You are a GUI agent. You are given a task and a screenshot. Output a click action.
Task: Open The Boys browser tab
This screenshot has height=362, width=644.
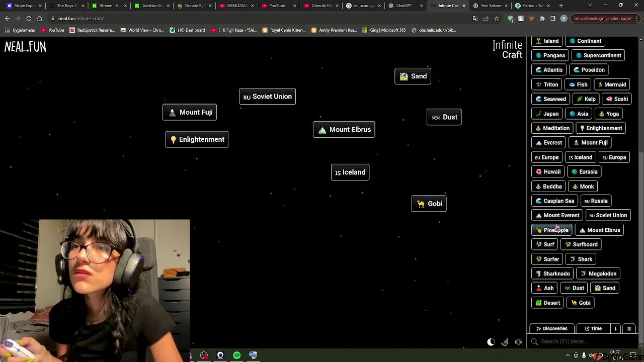pyautogui.click(x=66, y=6)
